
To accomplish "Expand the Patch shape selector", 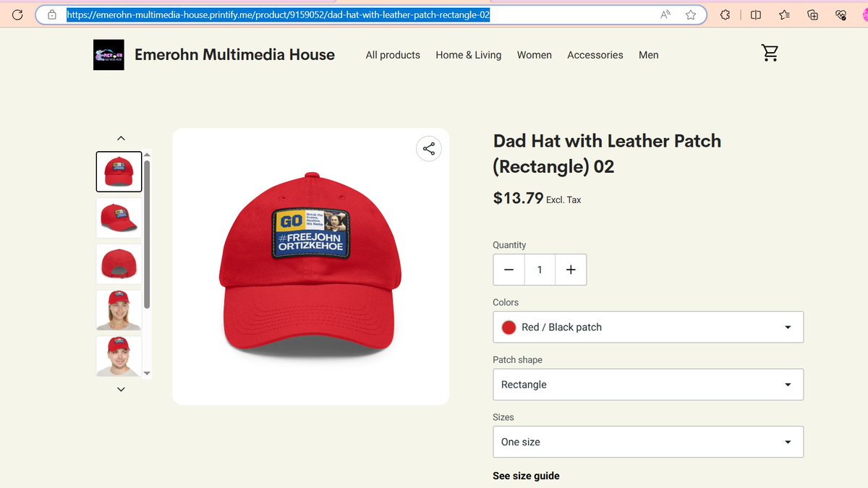I will 647,384.
